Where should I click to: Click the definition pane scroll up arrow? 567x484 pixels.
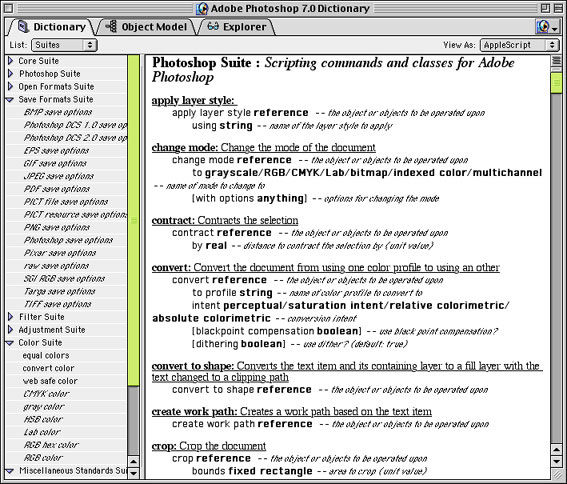click(557, 450)
